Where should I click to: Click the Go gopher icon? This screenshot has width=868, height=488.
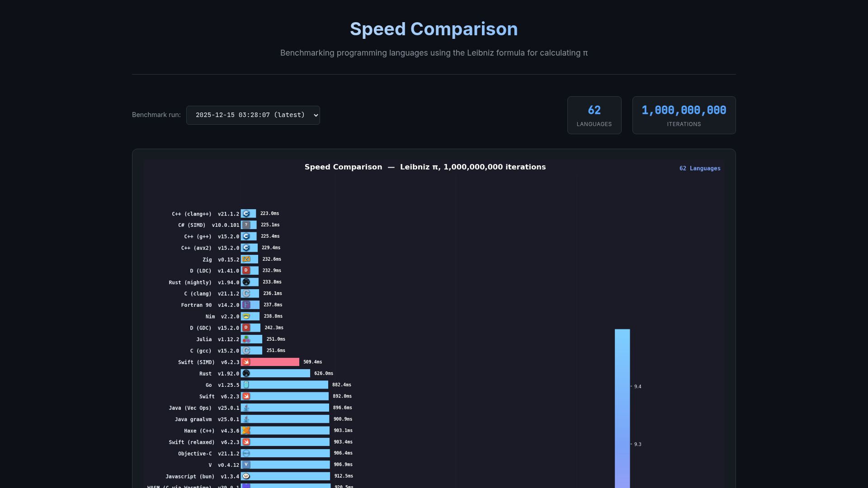[x=246, y=385]
